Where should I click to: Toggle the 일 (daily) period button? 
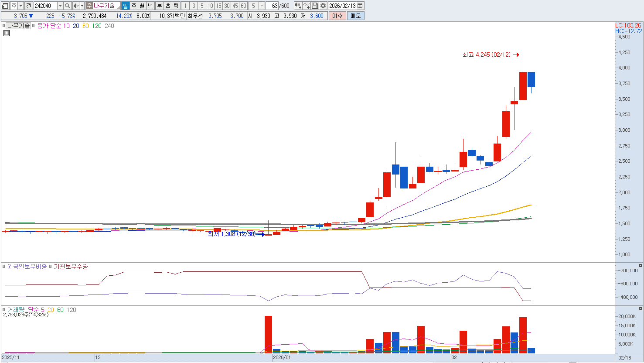pyautogui.click(x=126, y=6)
